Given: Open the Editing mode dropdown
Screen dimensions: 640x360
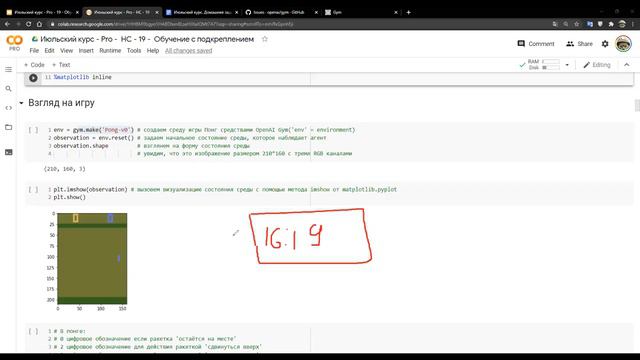Looking at the screenshot, I should click(x=597, y=65).
